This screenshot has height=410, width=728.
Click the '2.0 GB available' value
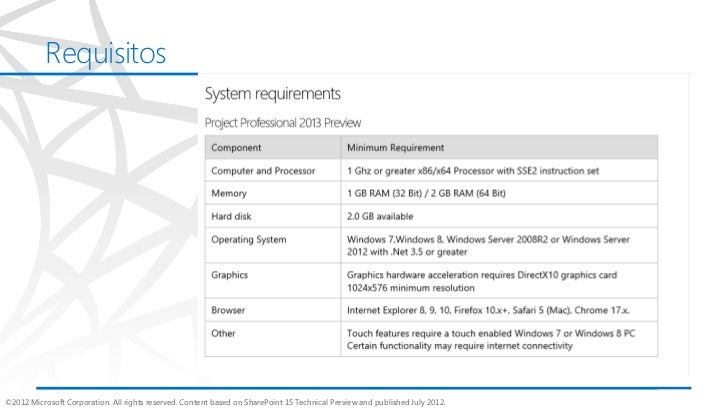point(380,216)
